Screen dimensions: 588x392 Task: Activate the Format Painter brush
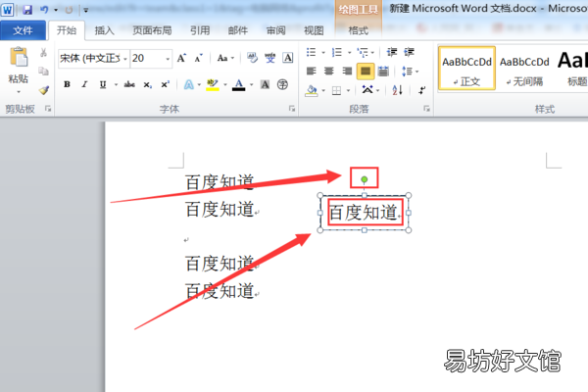pyautogui.click(x=43, y=90)
